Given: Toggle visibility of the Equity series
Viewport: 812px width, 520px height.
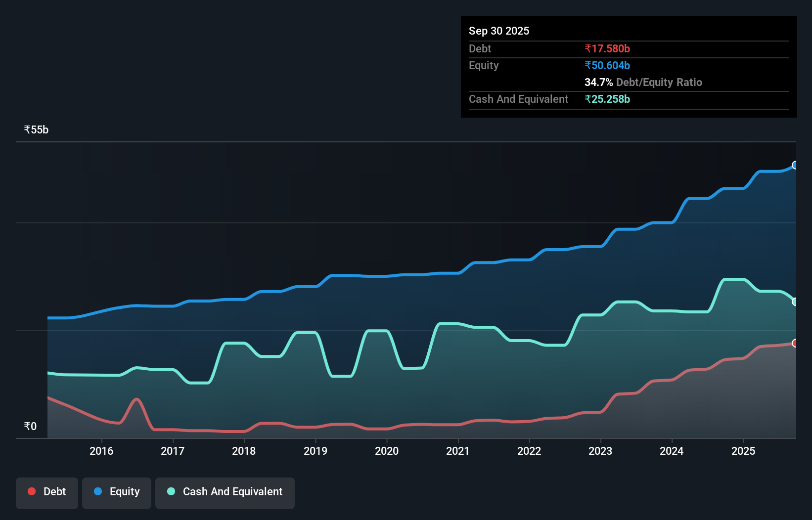Looking at the screenshot, I should tap(116, 492).
